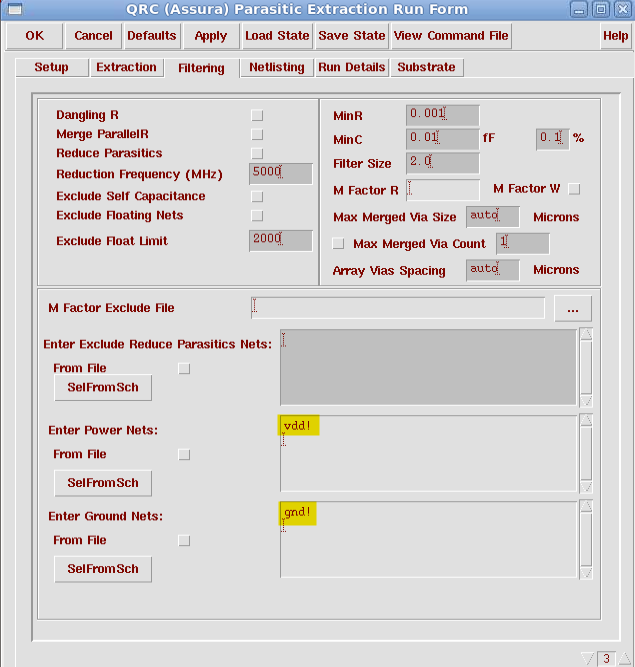Viewport: 635px width, 667px height.
Task: Open View Command File
Action: (x=451, y=36)
